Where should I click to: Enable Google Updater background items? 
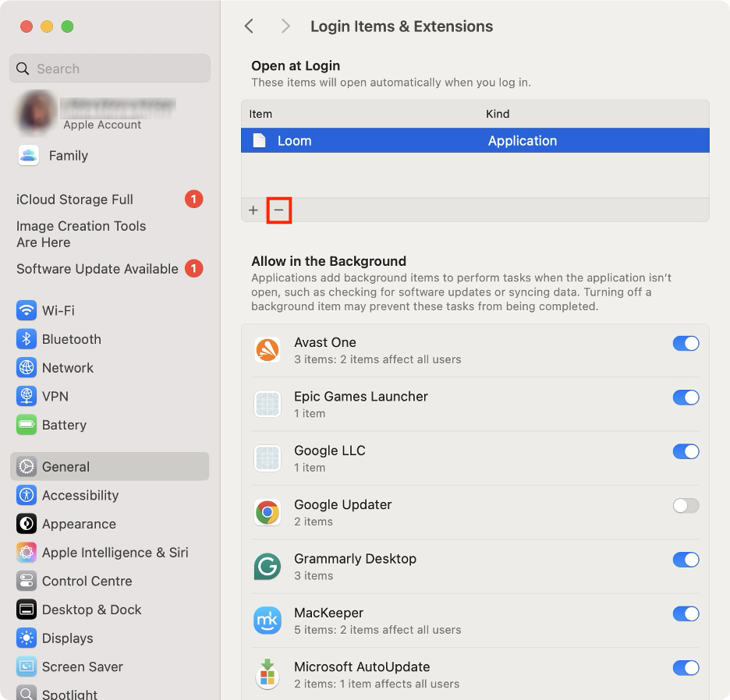click(686, 506)
